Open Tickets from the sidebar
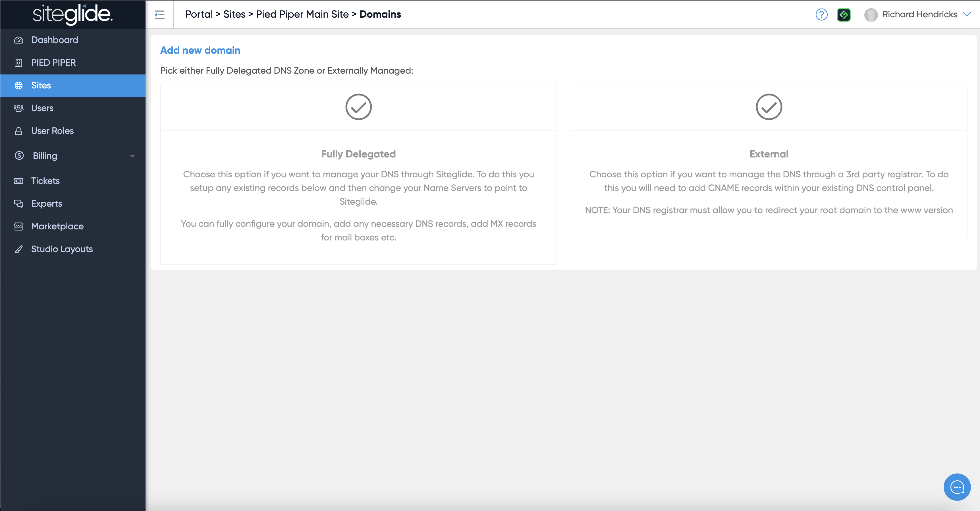Image resolution: width=980 pixels, height=511 pixels. [x=45, y=181]
